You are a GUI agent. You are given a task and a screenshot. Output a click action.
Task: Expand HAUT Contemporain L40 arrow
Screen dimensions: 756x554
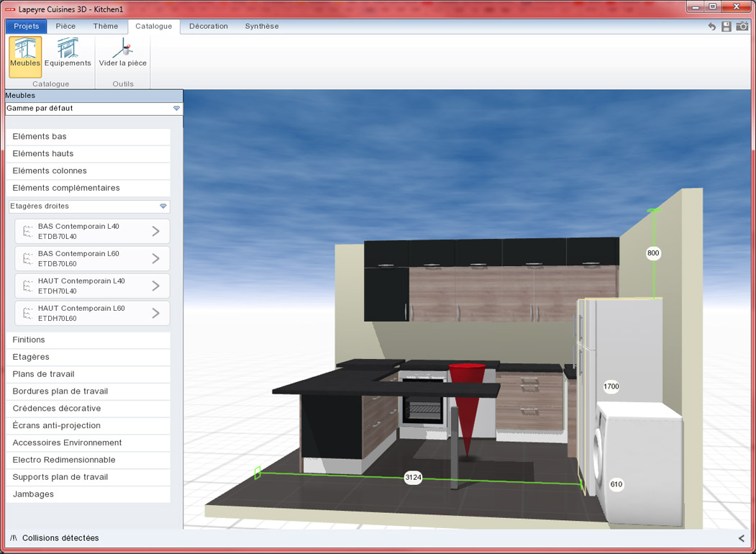tap(156, 286)
